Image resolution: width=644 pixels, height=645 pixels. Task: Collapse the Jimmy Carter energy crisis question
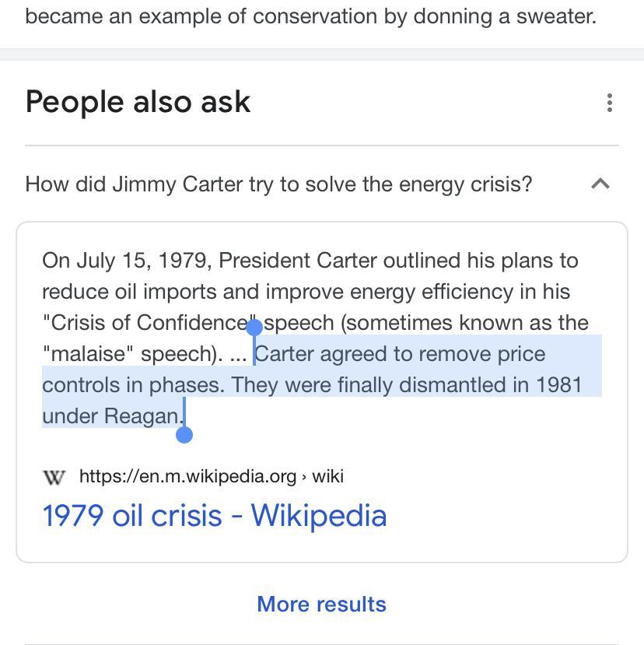[x=600, y=184]
